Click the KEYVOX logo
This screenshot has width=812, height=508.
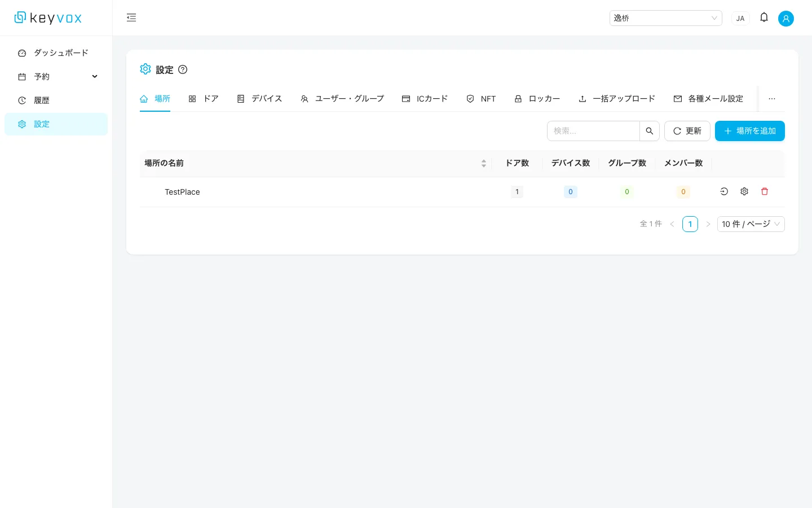[48, 17]
